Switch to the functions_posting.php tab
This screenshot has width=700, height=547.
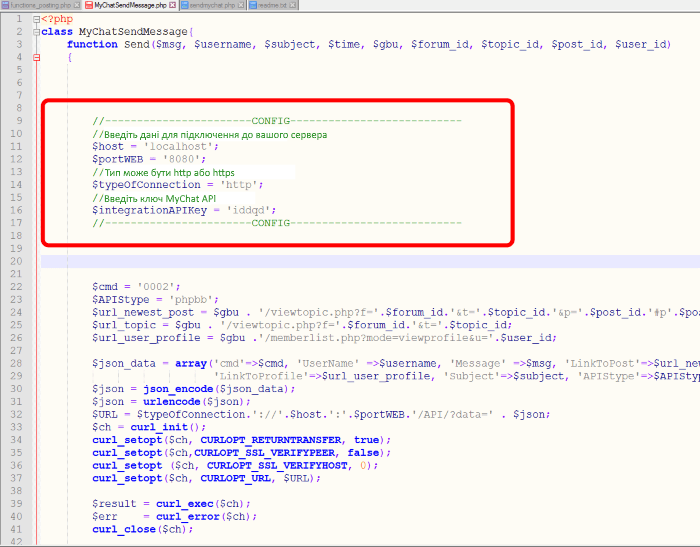(38, 6)
